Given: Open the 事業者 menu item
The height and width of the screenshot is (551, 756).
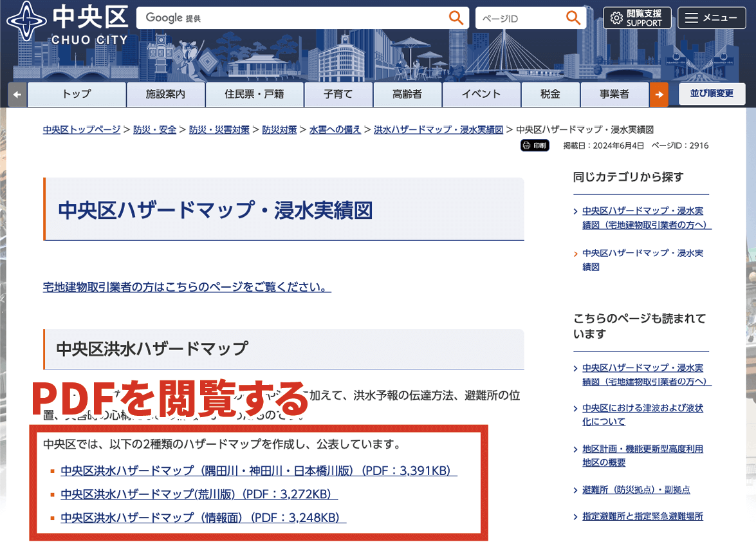Looking at the screenshot, I should tap(614, 94).
